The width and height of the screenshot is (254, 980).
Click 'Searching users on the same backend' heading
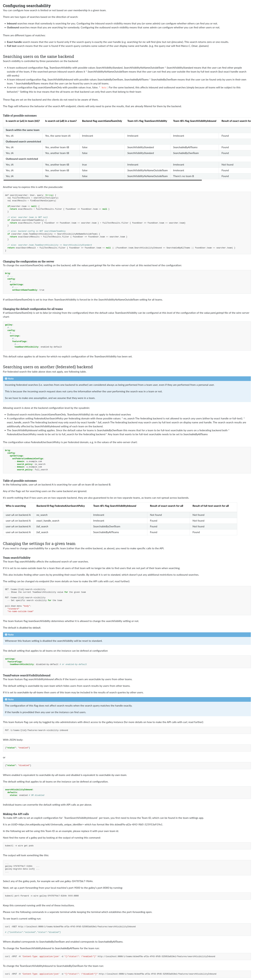click(38, 56)
